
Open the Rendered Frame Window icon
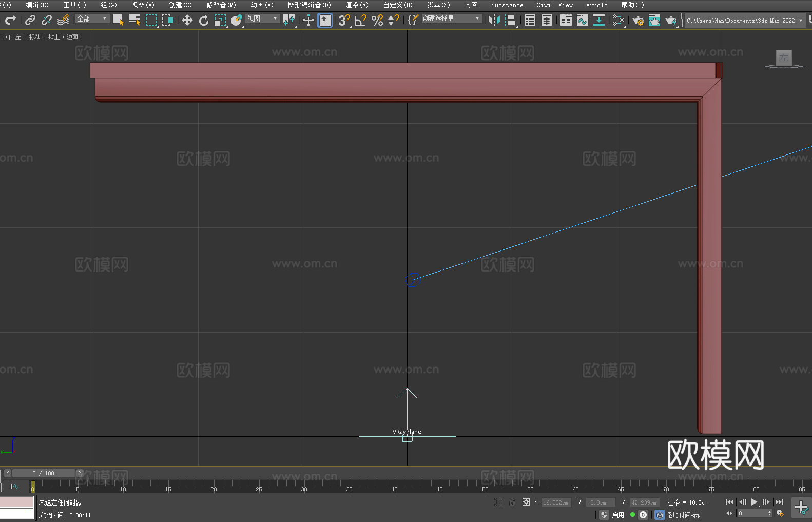(x=654, y=20)
